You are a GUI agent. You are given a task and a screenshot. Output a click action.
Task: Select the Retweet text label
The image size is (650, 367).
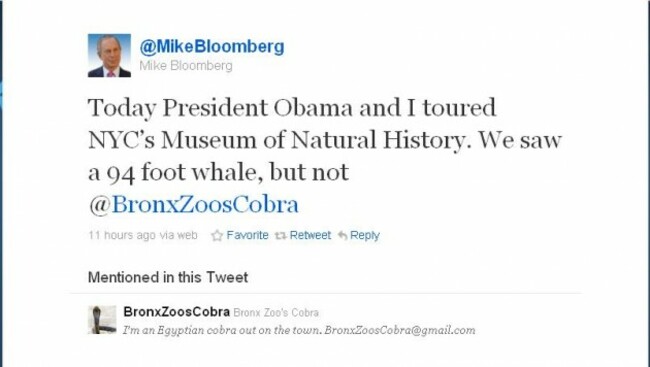(310, 236)
